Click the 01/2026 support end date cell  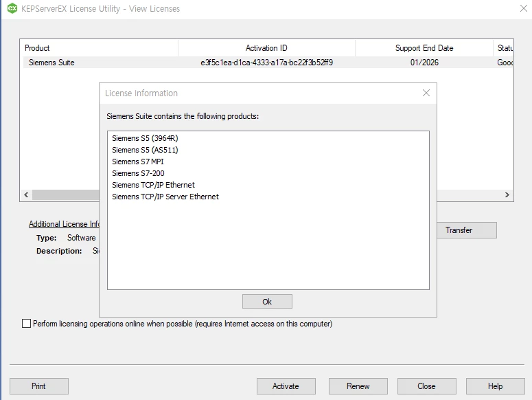(424, 63)
